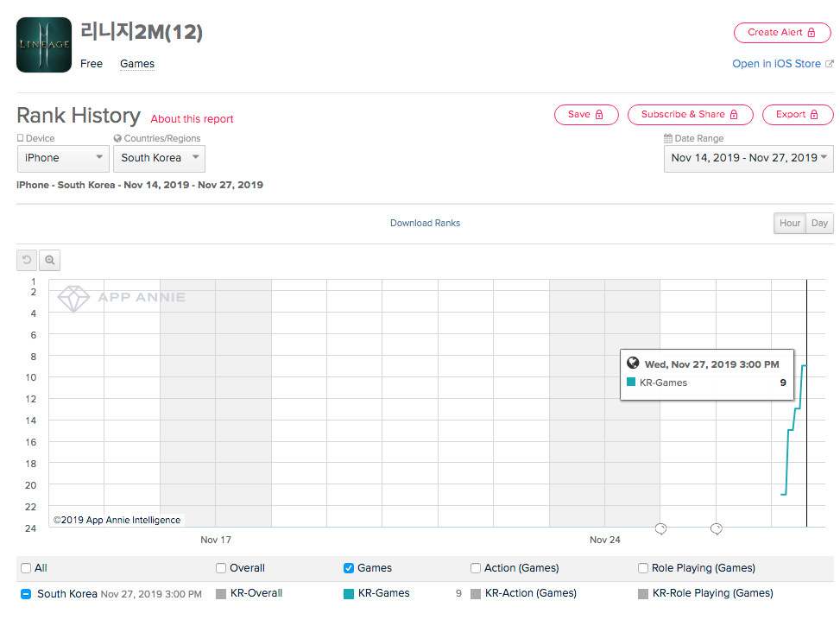Open the Games category link
The width and height of the screenshot is (840, 626).
[137, 64]
